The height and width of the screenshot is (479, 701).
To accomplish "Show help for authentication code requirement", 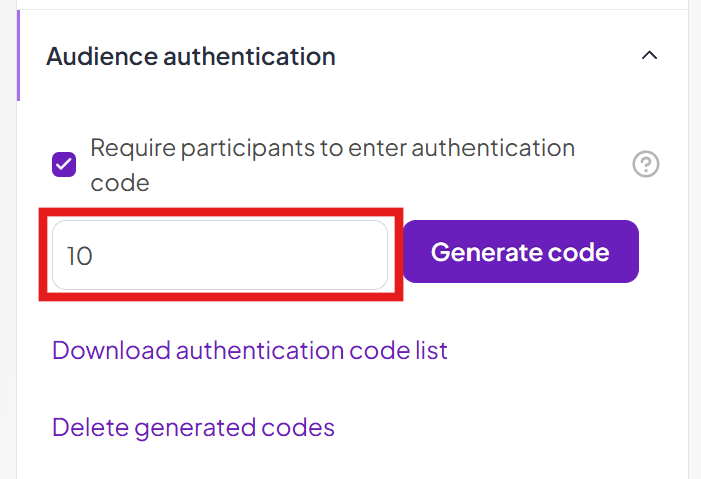I will [x=646, y=165].
